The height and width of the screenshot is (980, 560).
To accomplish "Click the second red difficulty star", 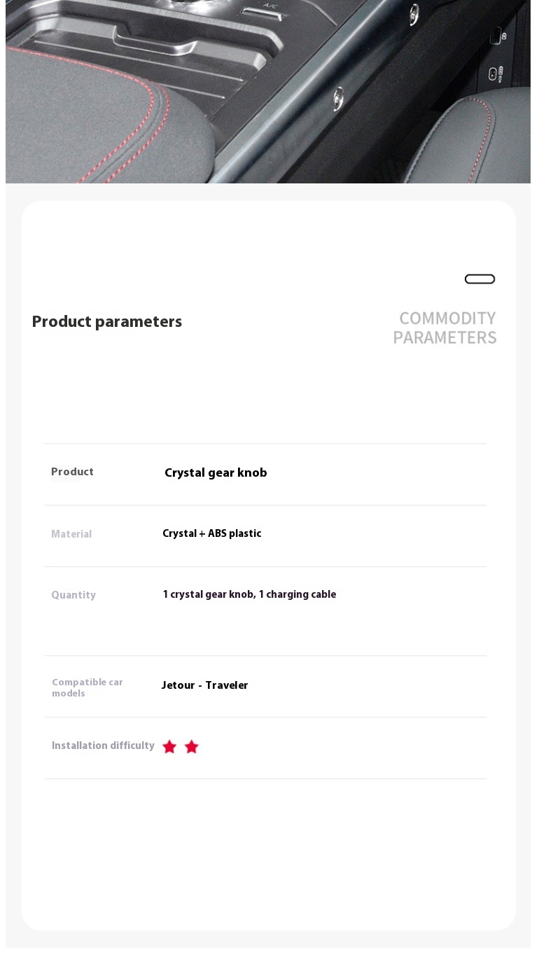I will coord(192,747).
